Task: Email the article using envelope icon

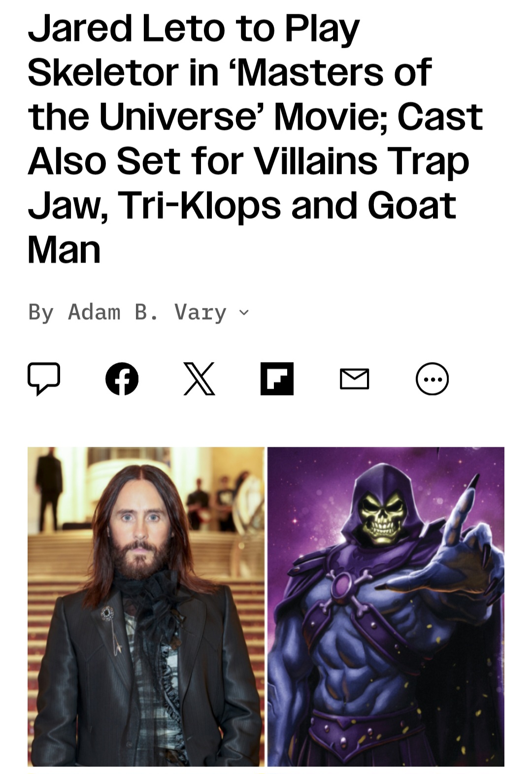Action: (355, 379)
